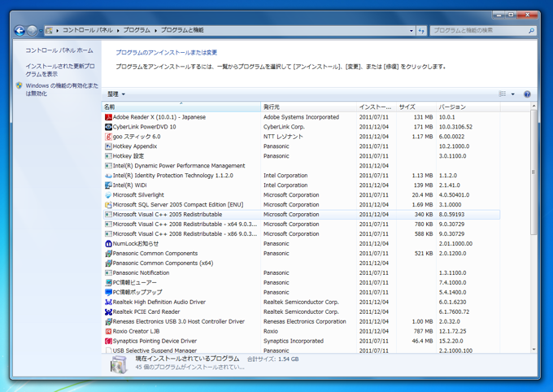Screen dimensions: 553x392
Task: Click the goo スティック 6.0 icon
Action: (108, 137)
